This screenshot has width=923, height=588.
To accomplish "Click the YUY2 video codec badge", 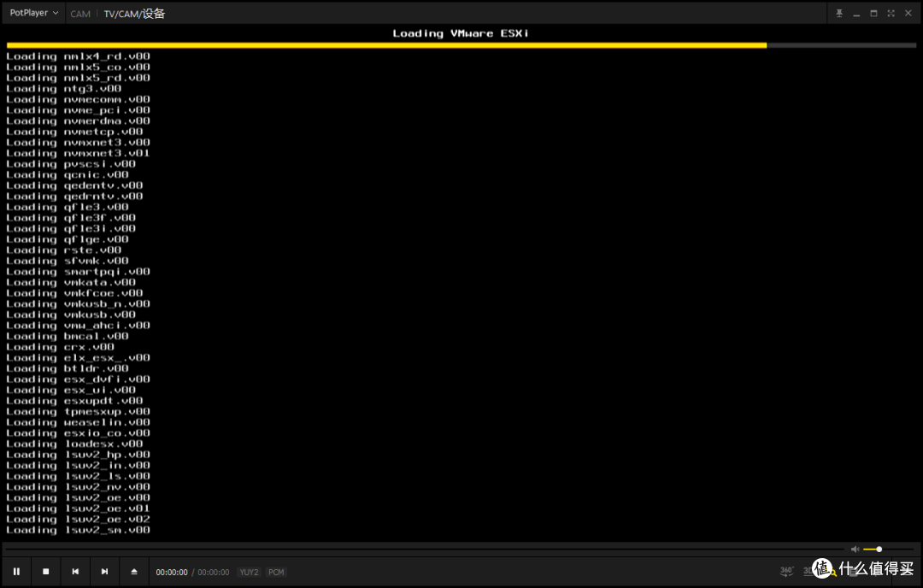I will click(x=249, y=572).
